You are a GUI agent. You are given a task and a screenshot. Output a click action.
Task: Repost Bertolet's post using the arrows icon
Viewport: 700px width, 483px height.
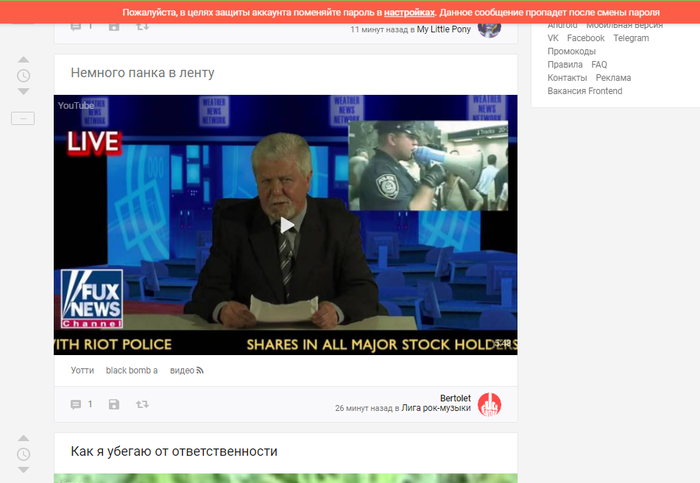[x=143, y=405]
